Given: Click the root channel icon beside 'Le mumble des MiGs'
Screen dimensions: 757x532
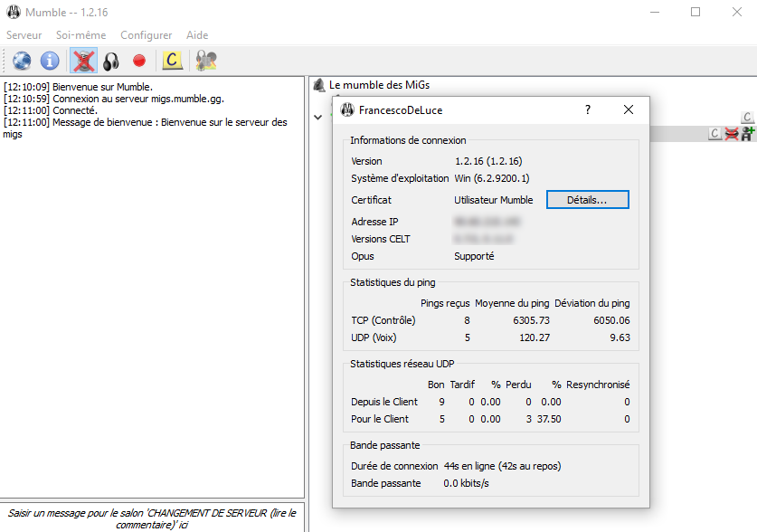Looking at the screenshot, I should (x=319, y=85).
